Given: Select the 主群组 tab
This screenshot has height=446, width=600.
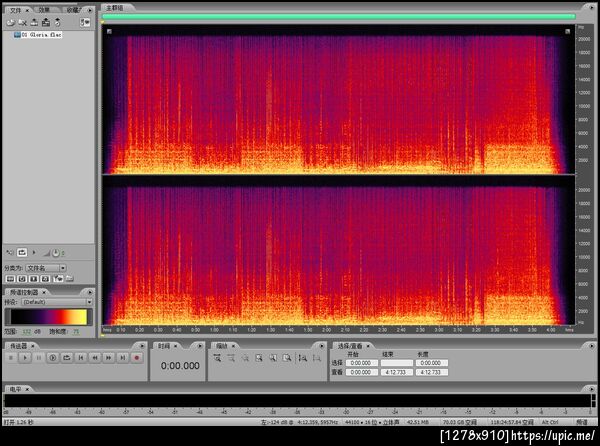Looking at the screenshot, I should [x=114, y=8].
